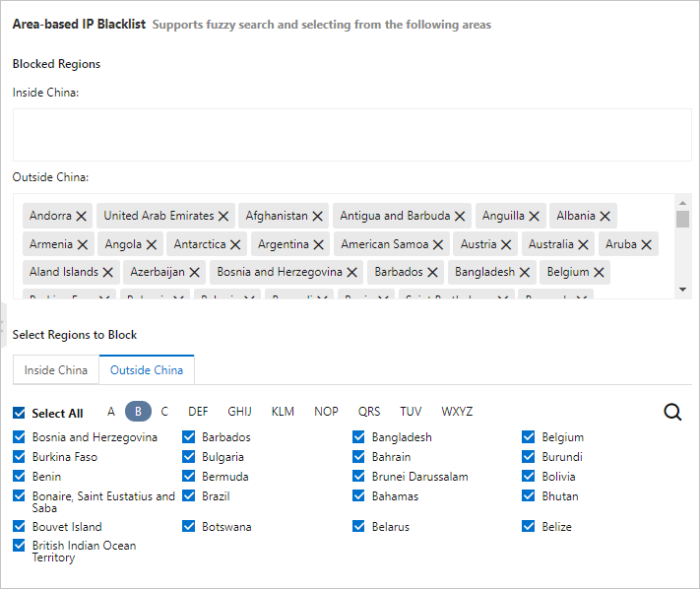Toggle the Select All checkbox
The image size is (700, 589).
20,414
